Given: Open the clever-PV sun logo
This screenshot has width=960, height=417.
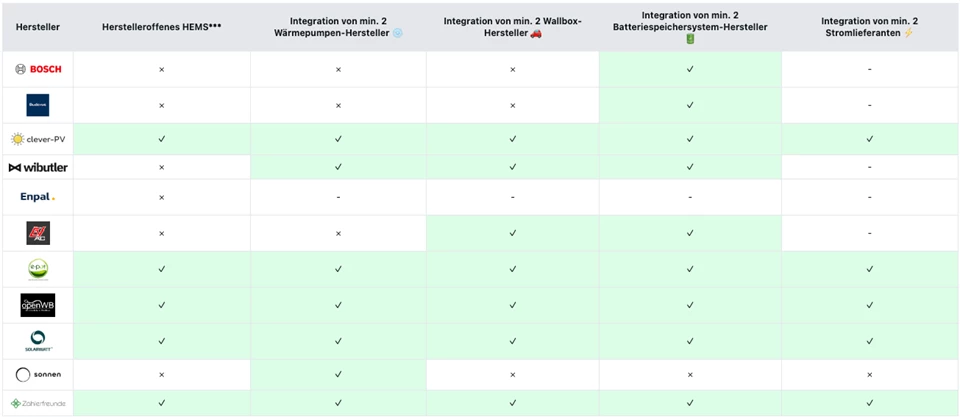Looking at the screenshot, I should [x=38, y=139].
